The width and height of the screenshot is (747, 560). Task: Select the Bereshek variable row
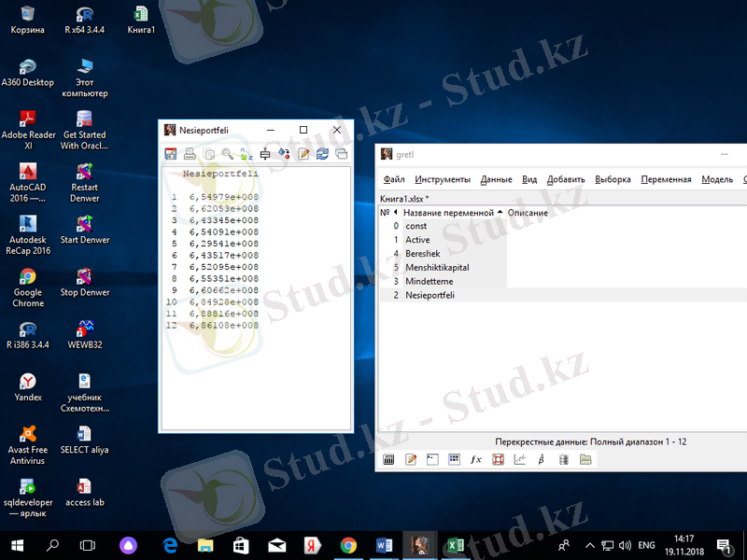point(422,254)
